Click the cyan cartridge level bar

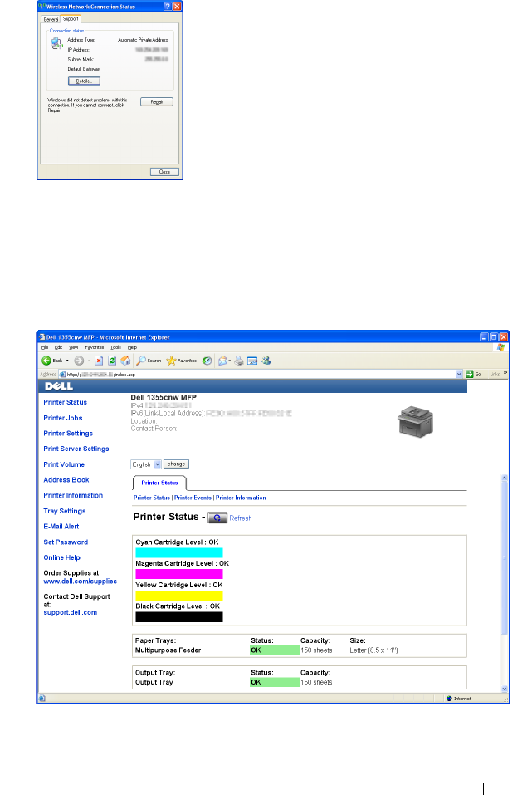point(178,552)
